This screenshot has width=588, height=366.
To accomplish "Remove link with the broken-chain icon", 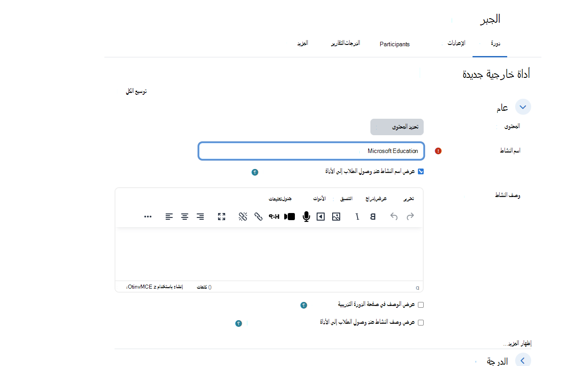I will pos(243,217).
